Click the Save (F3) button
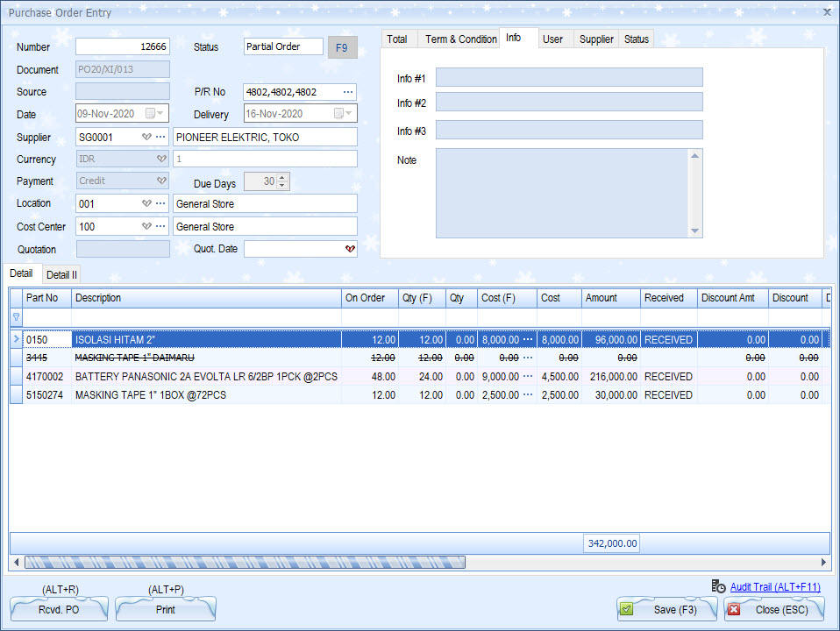840x631 pixels. [x=666, y=609]
